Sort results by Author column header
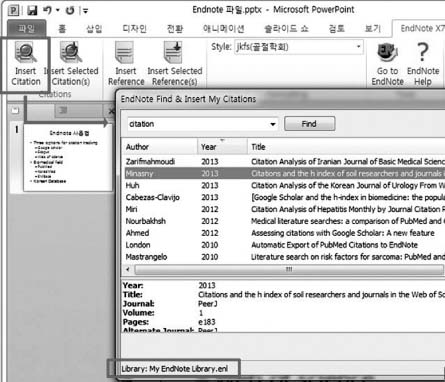Viewport: 445px width, 382px height. pos(160,147)
